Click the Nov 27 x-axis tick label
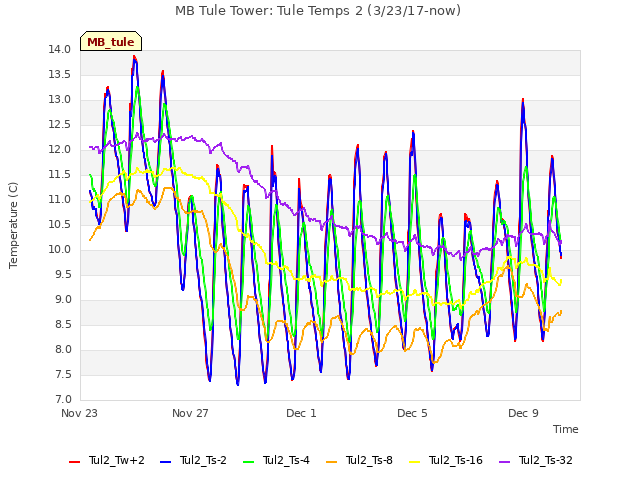 pyautogui.click(x=190, y=413)
